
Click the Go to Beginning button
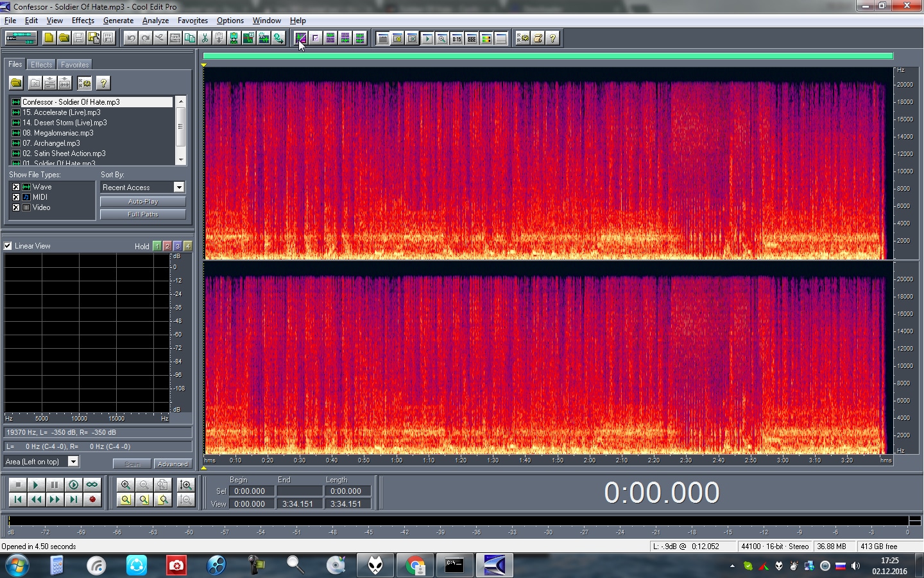click(x=18, y=499)
